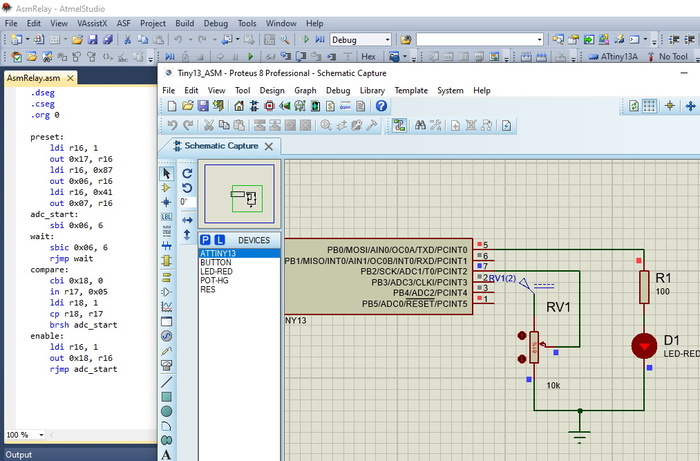The image size is (700, 461).
Task: Toggle Hex display in Atmel Studio toolbar
Action: pos(368,57)
